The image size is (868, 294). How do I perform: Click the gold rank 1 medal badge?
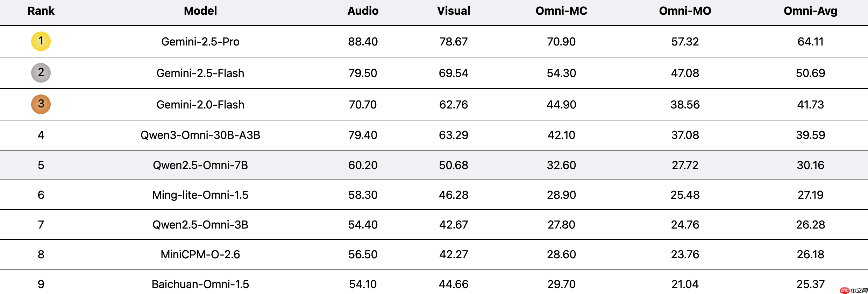tap(41, 41)
